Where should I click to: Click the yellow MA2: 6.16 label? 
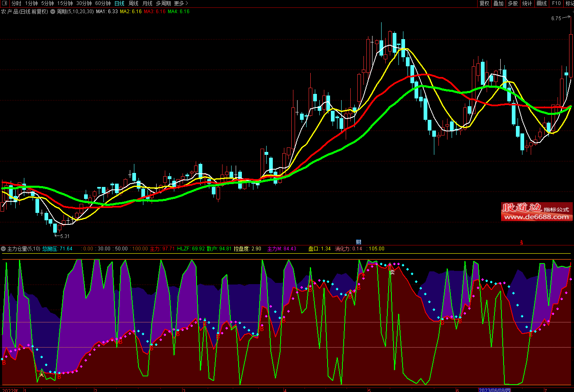click(x=131, y=12)
